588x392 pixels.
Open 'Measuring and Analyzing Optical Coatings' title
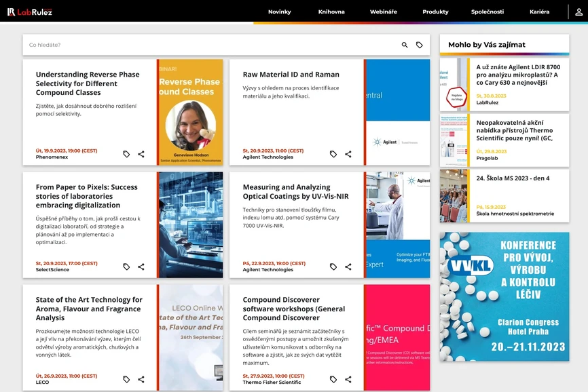coord(295,192)
